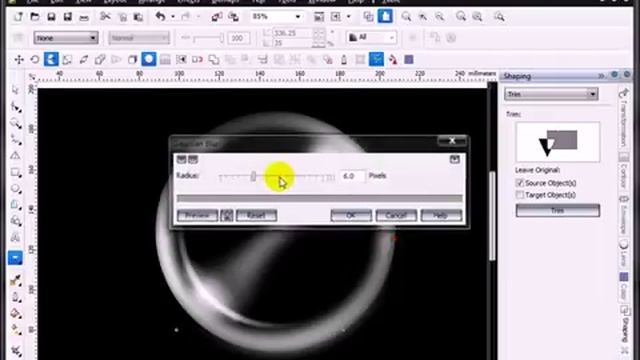
Task: Select the Rectangle tool in the toolbox
Action: tap(16, 172)
